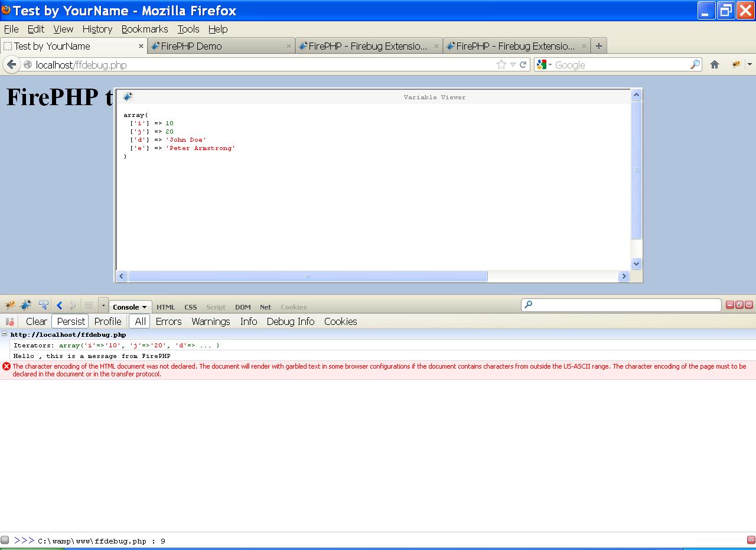Toggle Persist in console toolbar
This screenshot has height=550, width=756.
pos(71,321)
